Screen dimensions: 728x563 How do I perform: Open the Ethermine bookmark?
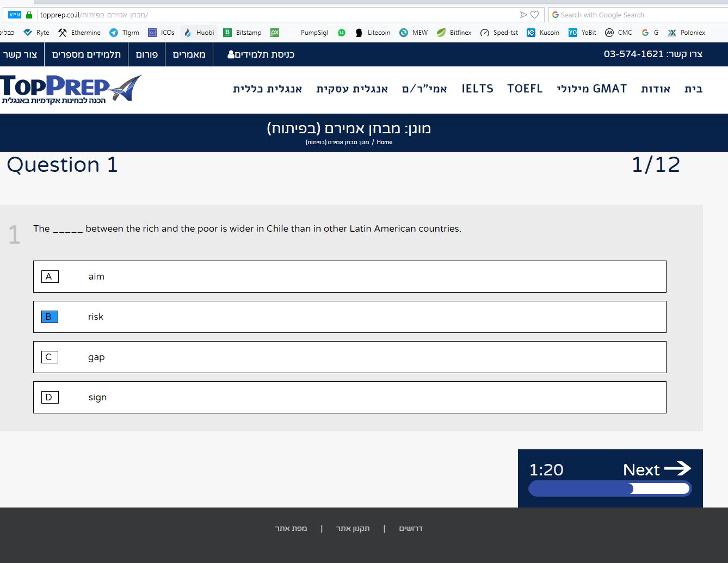point(79,33)
